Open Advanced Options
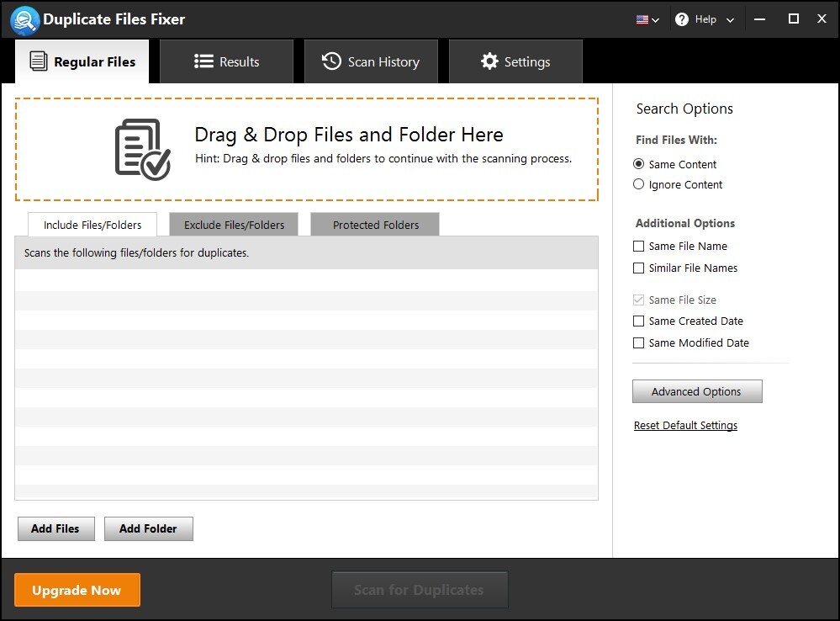 tap(696, 391)
